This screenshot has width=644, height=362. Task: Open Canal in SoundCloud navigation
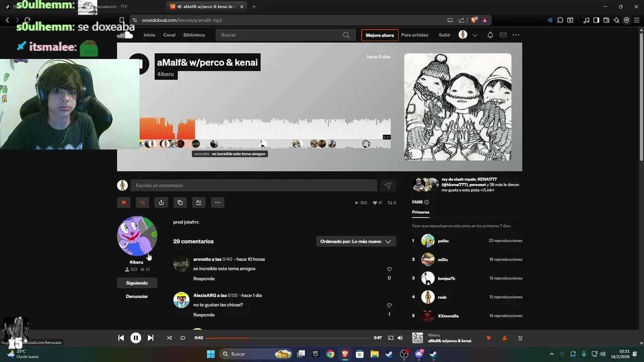point(169,35)
